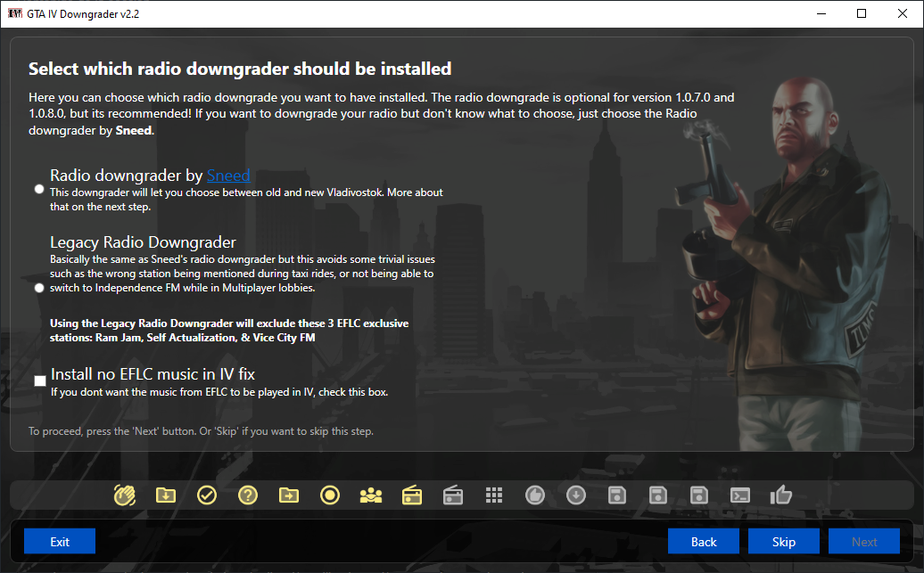924x573 pixels.
Task: Click the folder with down-arrow step icon
Action: 166,495
